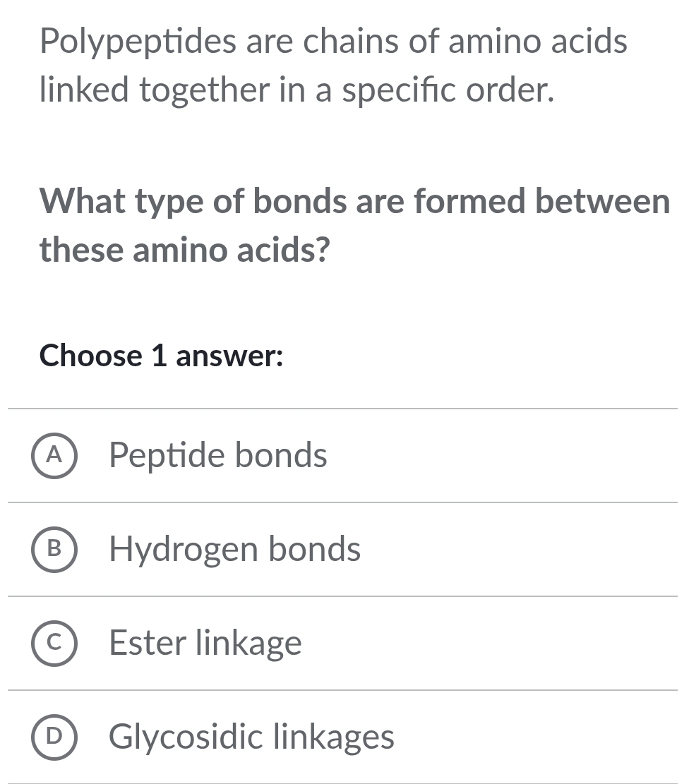Image resolution: width=689 pixels, height=784 pixels.
Task: Click the "Ester linkage" answer text
Action: coord(205,643)
